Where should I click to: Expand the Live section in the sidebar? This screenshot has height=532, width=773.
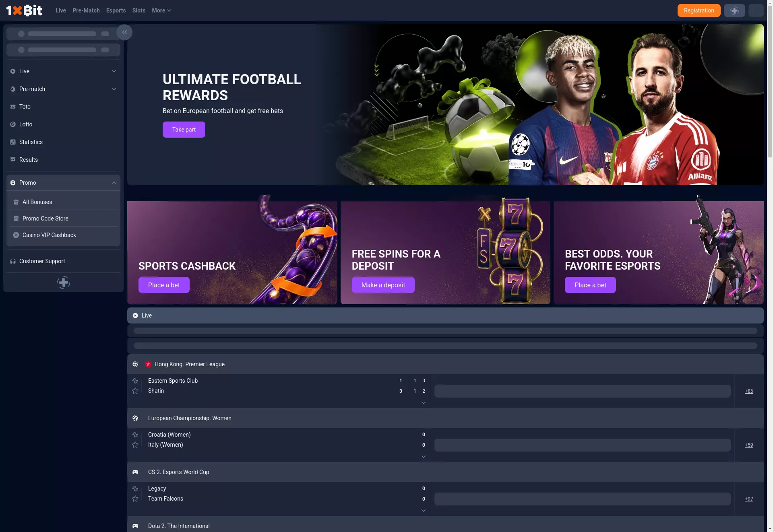pos(114,71)
